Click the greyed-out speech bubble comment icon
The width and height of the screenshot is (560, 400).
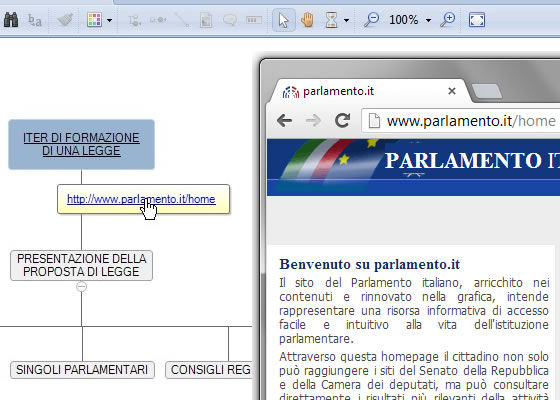(x=230, y=20)
